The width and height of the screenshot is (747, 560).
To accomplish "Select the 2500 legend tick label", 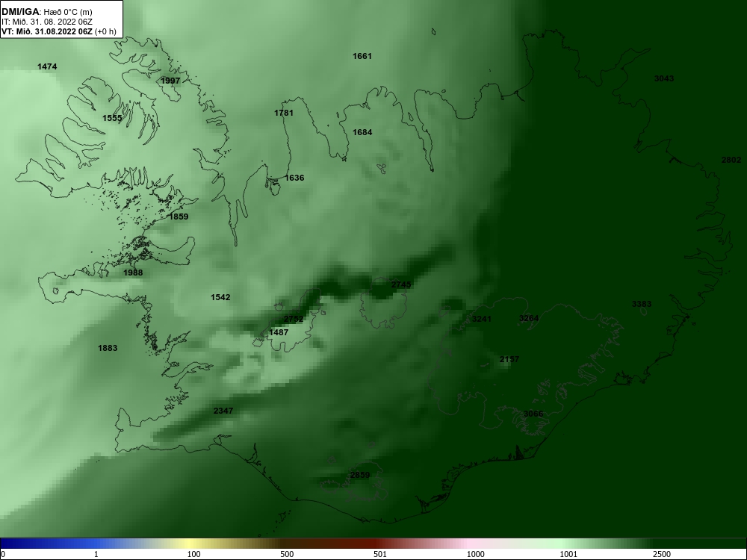I will coord(662,554).
